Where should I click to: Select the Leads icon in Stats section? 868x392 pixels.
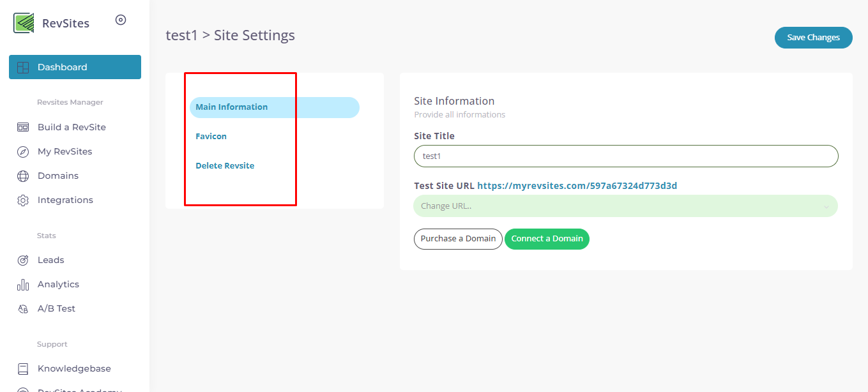coord(22,260)
